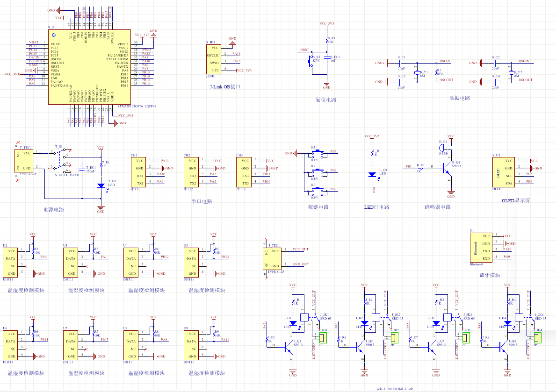
Task: Click the K1 key button on PB7
Action: tap(318, 153)
